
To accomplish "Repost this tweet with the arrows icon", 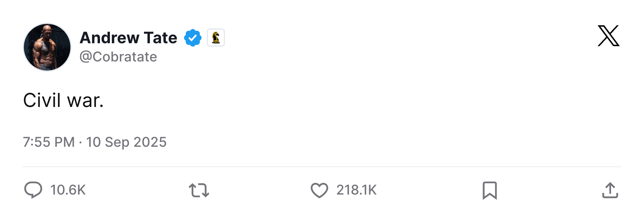I will click(x=199, y=190).
